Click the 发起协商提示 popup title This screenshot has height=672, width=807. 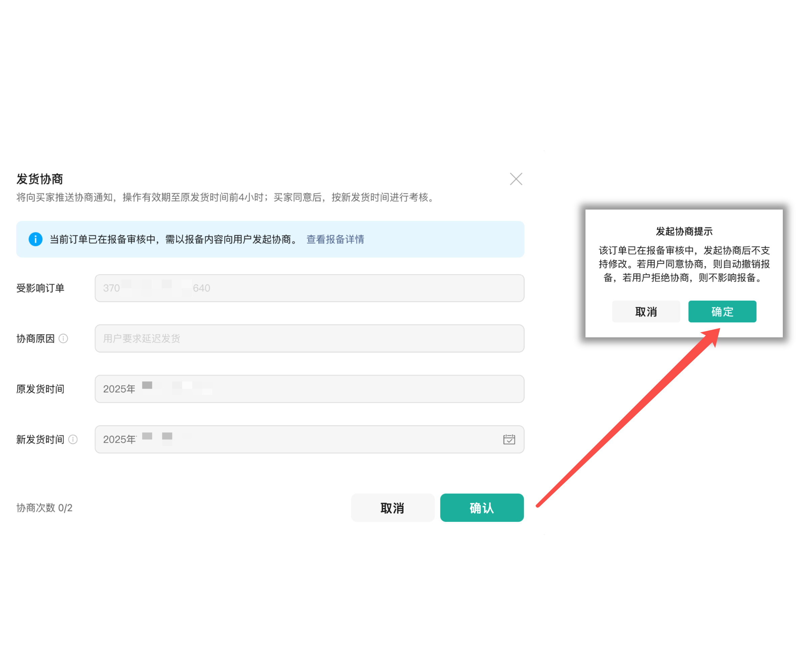point(684,231)
